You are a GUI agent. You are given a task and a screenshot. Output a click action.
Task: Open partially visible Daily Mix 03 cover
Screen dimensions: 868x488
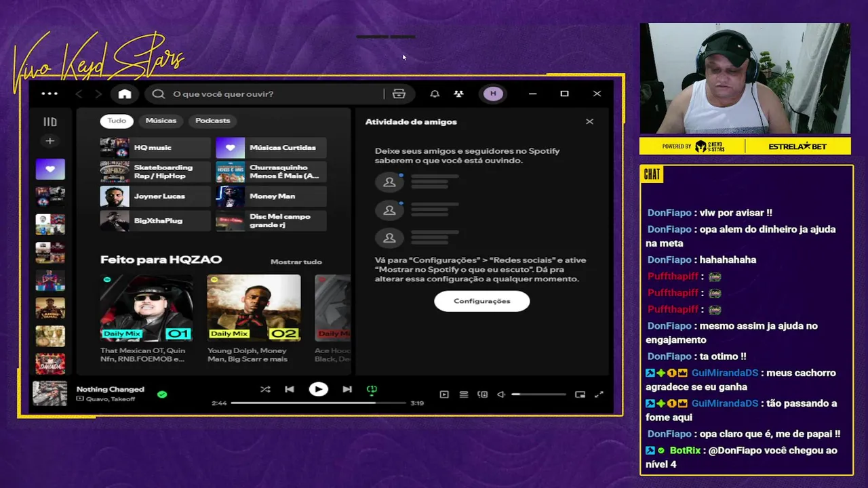coord(333,308)
